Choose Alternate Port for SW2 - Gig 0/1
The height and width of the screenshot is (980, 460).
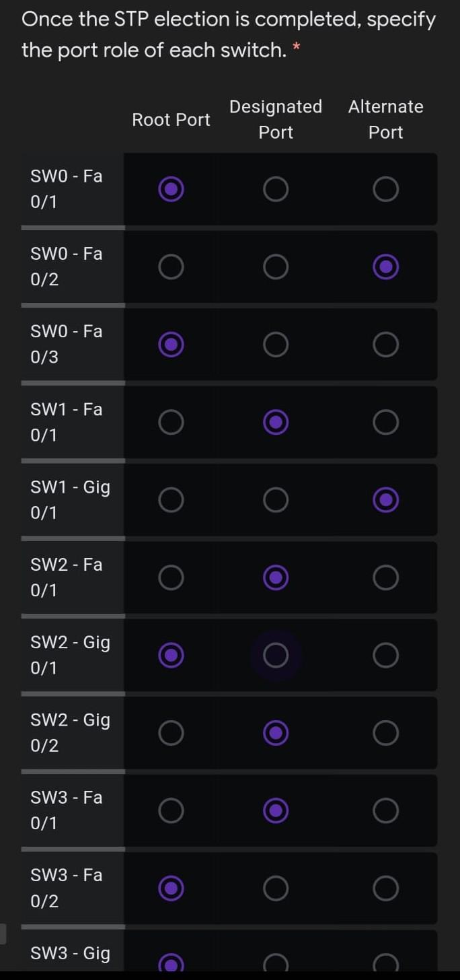[385, 655]
